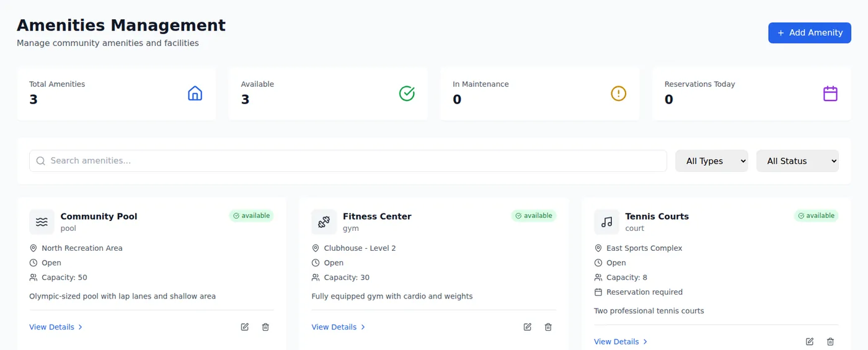Click the calendar icon in Reservations Today card

coord(830,94)
